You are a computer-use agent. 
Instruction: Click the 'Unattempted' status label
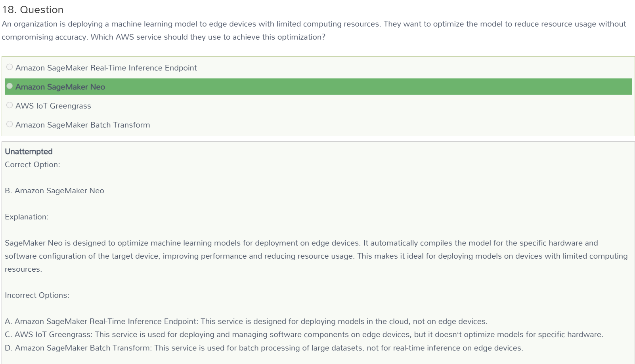coord(29,151)
